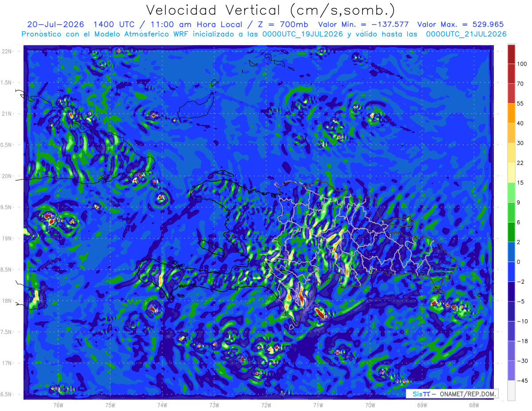Click the '17N' latitude axis label
Screen dimensions: 532x411
tap(7, 363)
